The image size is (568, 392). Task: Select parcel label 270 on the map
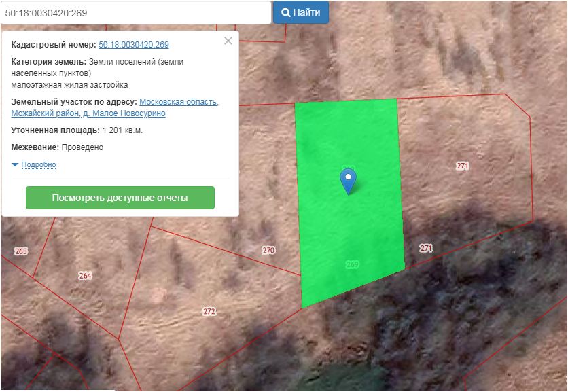(268, 250)
